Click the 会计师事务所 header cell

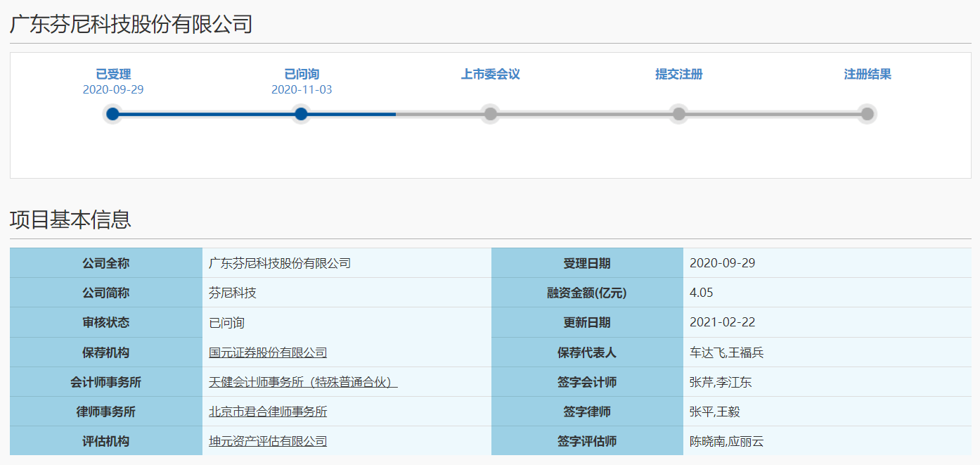pyautogui.click(x=106, y=382)
